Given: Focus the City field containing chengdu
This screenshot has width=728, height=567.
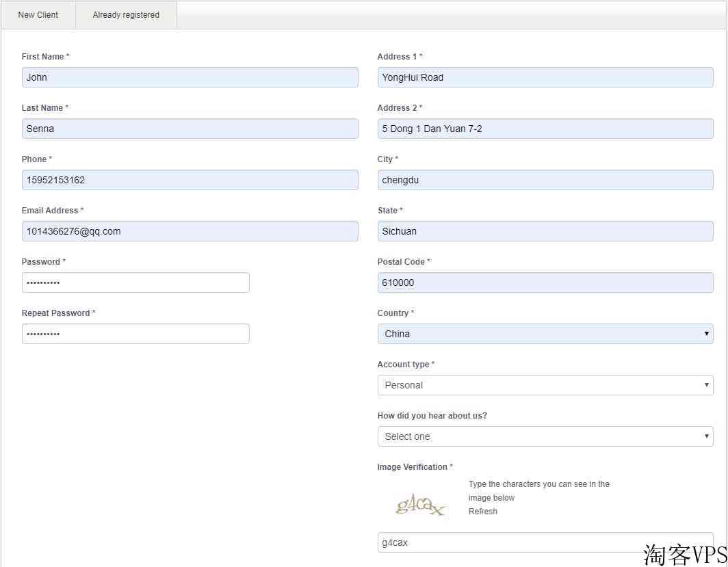Looking at the screenshot, I should (545, 180).
